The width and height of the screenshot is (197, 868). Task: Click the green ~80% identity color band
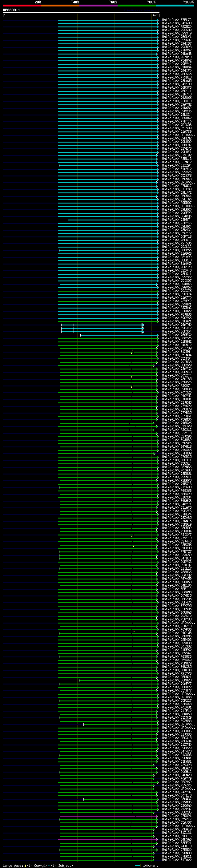pyautogui.click(x=137, y=6)
